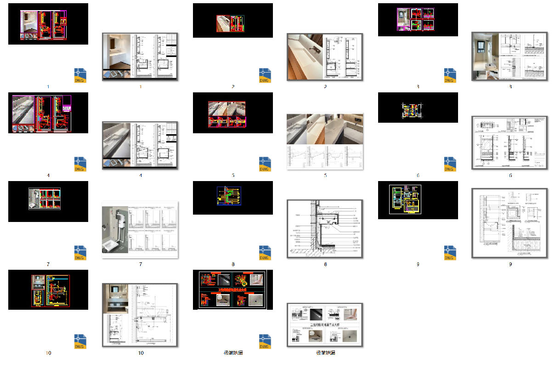Select the white 极简地漏 image preview

[325, 324]
